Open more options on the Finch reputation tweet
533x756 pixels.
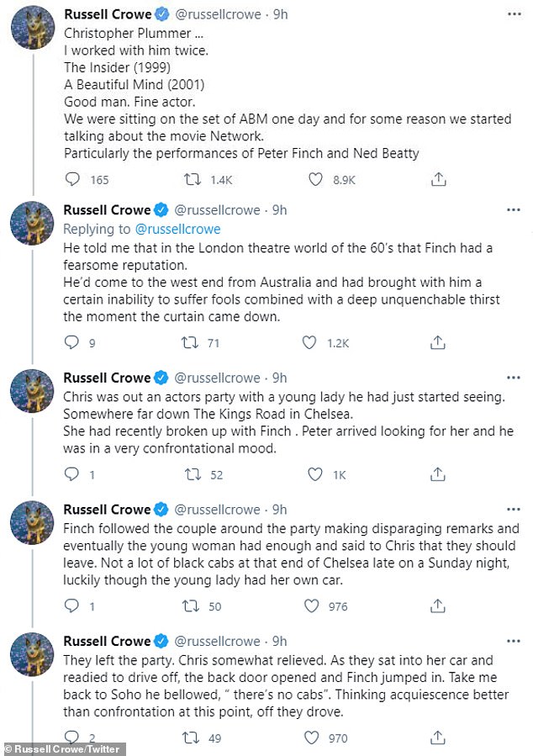514,209
